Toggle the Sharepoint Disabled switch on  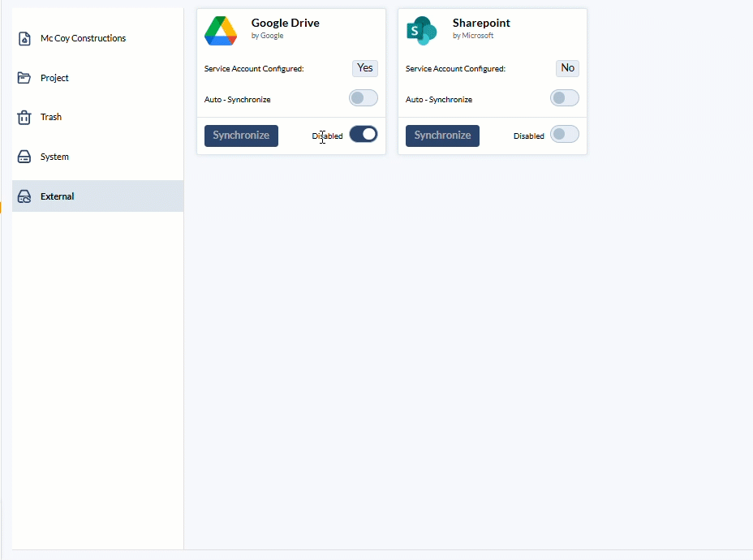point(565,135)
